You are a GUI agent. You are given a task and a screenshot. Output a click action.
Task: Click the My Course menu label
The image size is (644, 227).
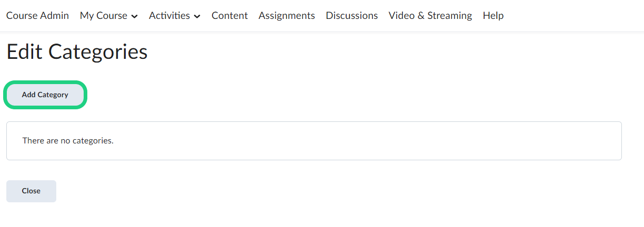tap(103, 16)
